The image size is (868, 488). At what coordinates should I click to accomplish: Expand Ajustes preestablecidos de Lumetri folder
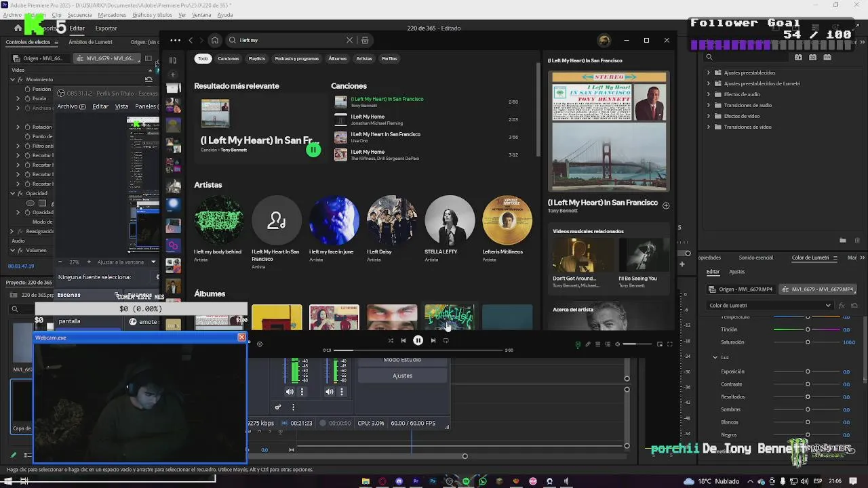point(709,83)
